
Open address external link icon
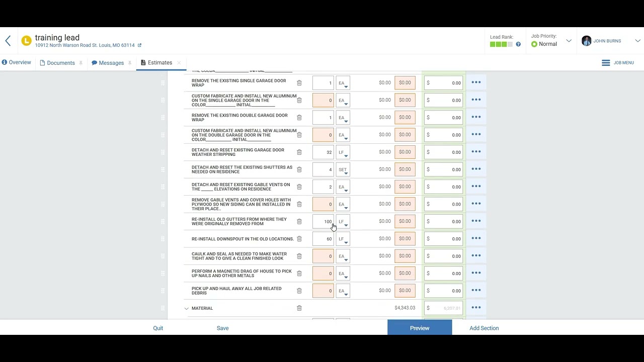(139, 45)
